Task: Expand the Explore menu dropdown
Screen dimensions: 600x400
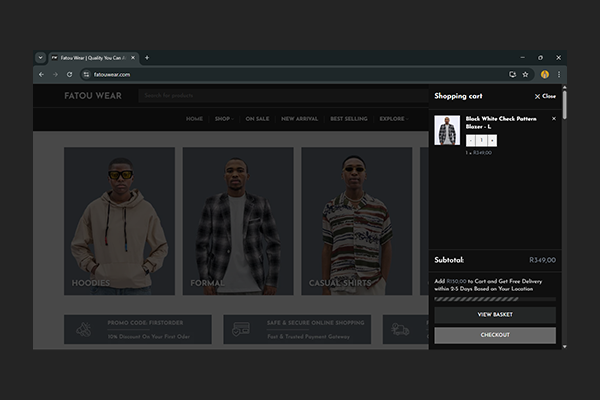Action: (x=393, y=119)
